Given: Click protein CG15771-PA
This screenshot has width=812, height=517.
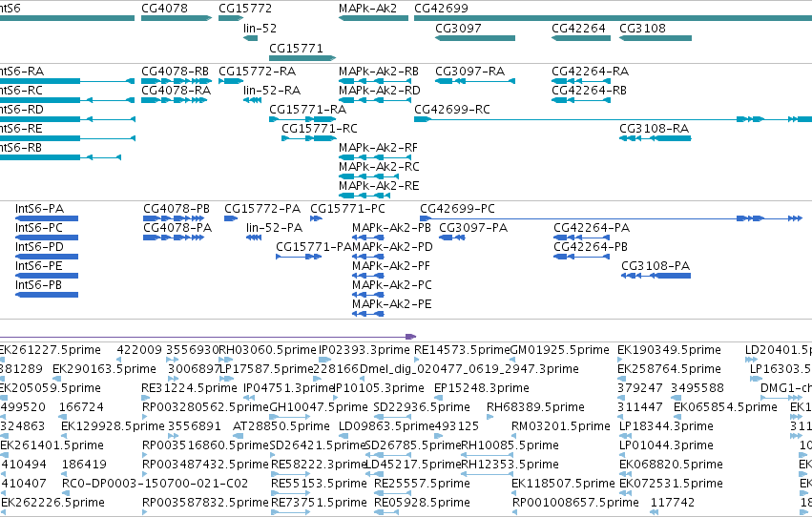Looking at the screenshot, I should point(314,247).
